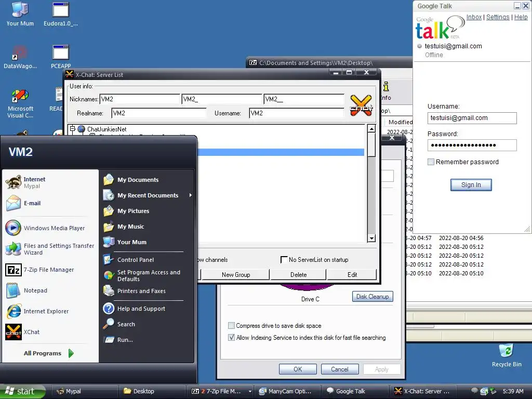Click third nickname field VM2__

click(304, 99)
